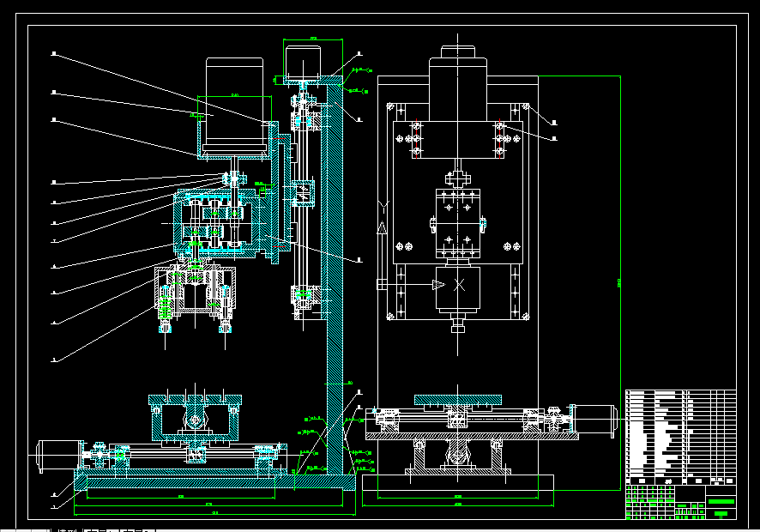Screen dimensions: 760x532
Task: Select the small motor atop the column
Action: pos(303,61)
